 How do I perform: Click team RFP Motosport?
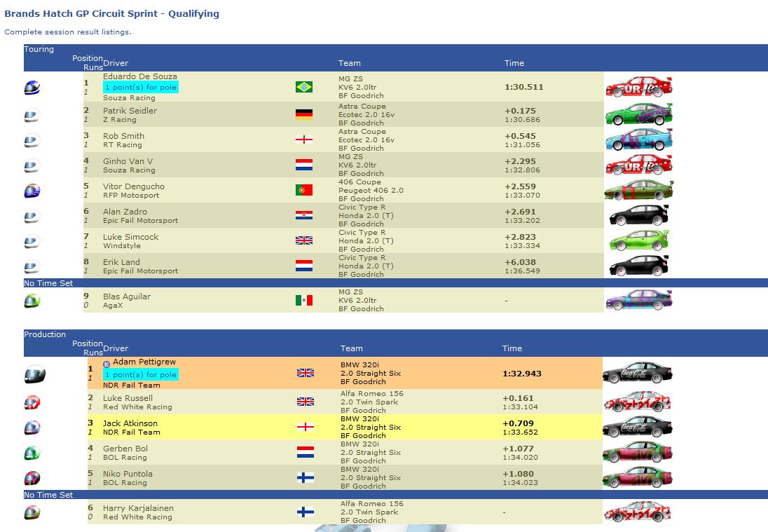click(x=131, y=195)
